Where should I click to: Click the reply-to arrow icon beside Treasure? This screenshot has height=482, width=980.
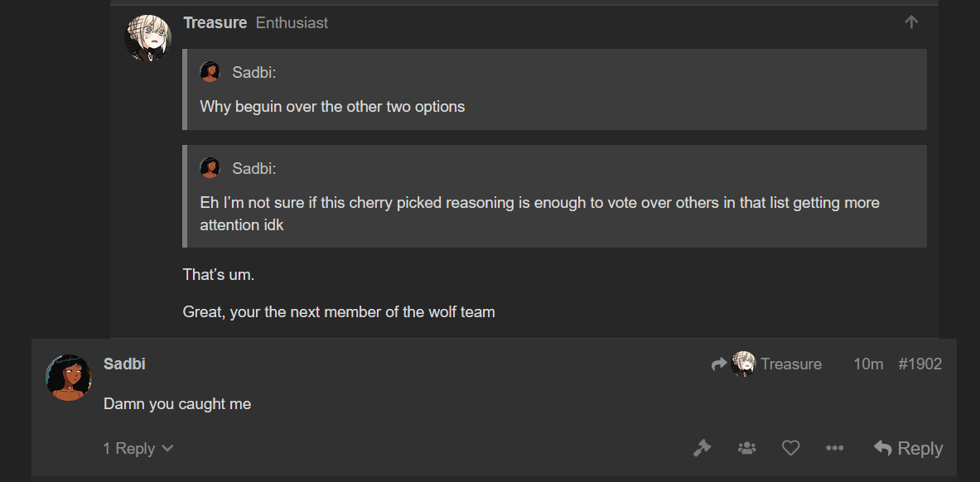[719, 364]
